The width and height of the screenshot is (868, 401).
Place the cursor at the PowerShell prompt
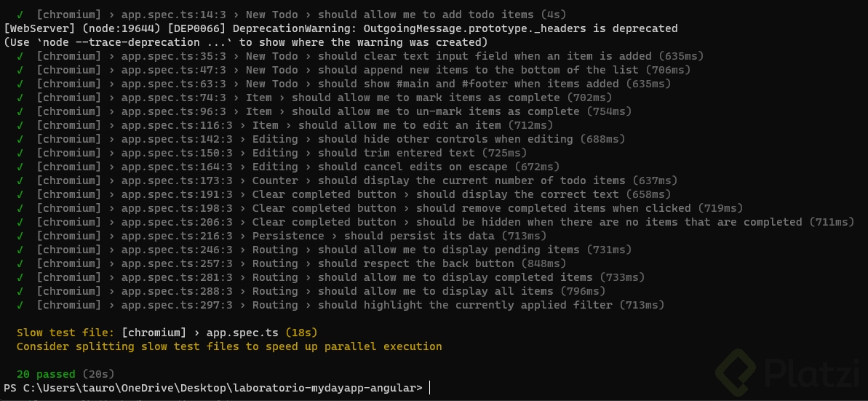[430, 388]
